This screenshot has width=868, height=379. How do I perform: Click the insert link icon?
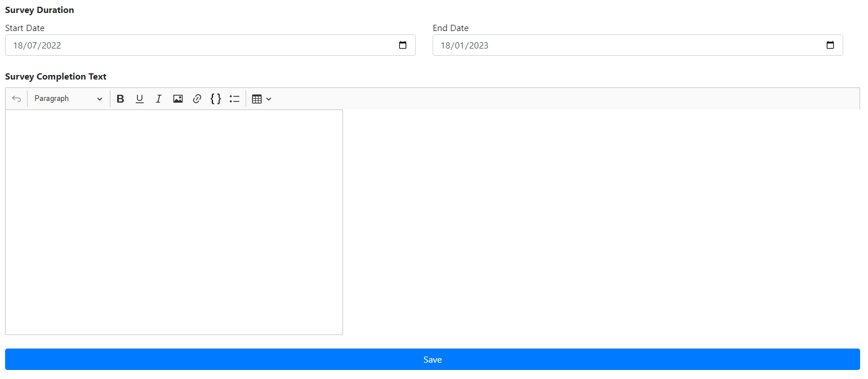(x=197, y=99)
